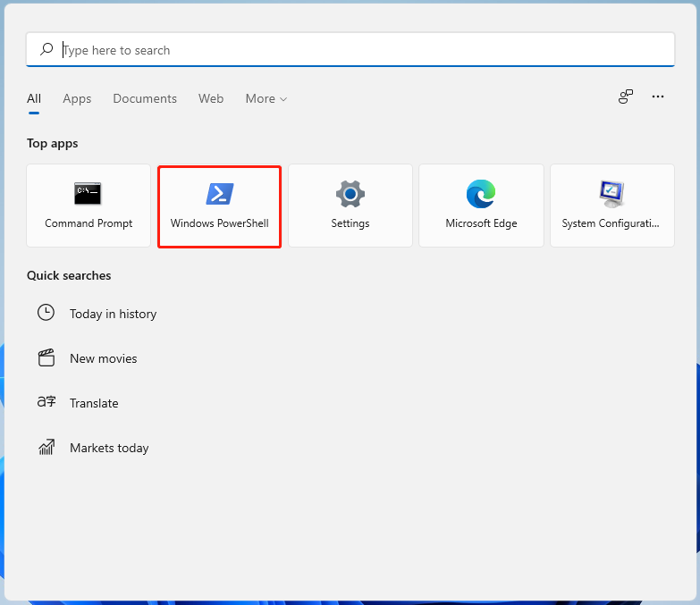Screen dimensions: 700x605
Task: Click the Settings label text
Action: point(350,223)
